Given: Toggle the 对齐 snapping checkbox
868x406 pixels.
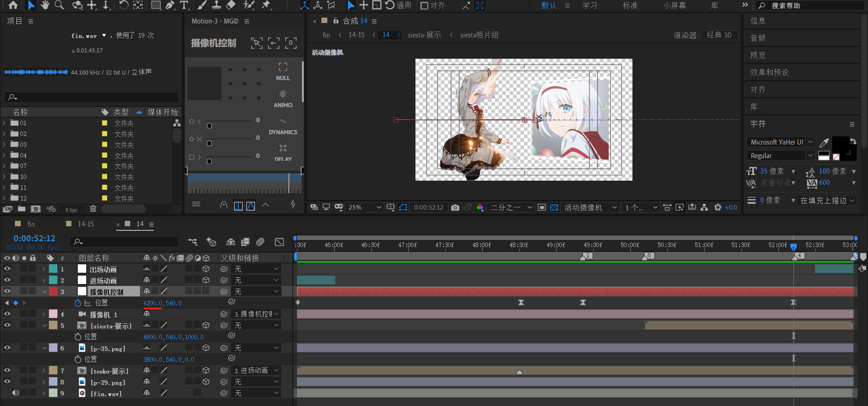Looking at the screenshot, I should click(x=424, y=5).
